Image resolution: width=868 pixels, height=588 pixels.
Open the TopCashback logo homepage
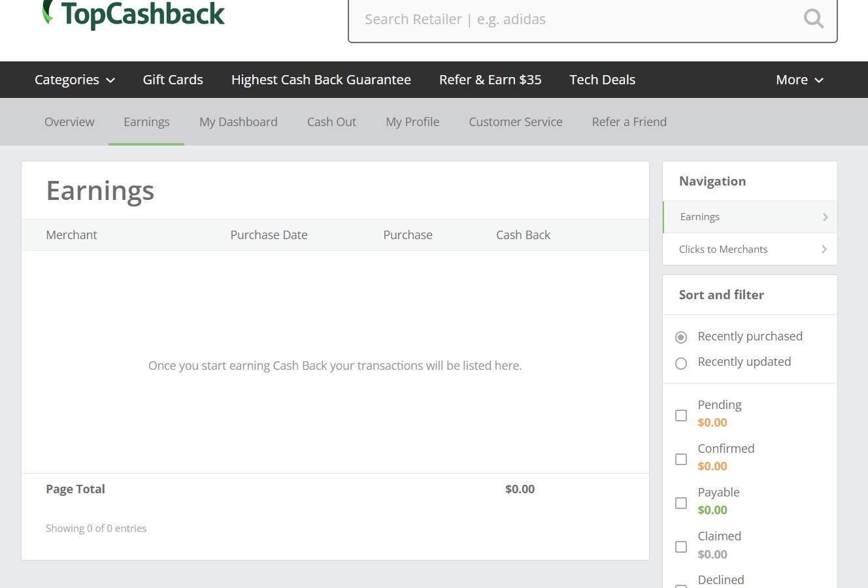134,14
